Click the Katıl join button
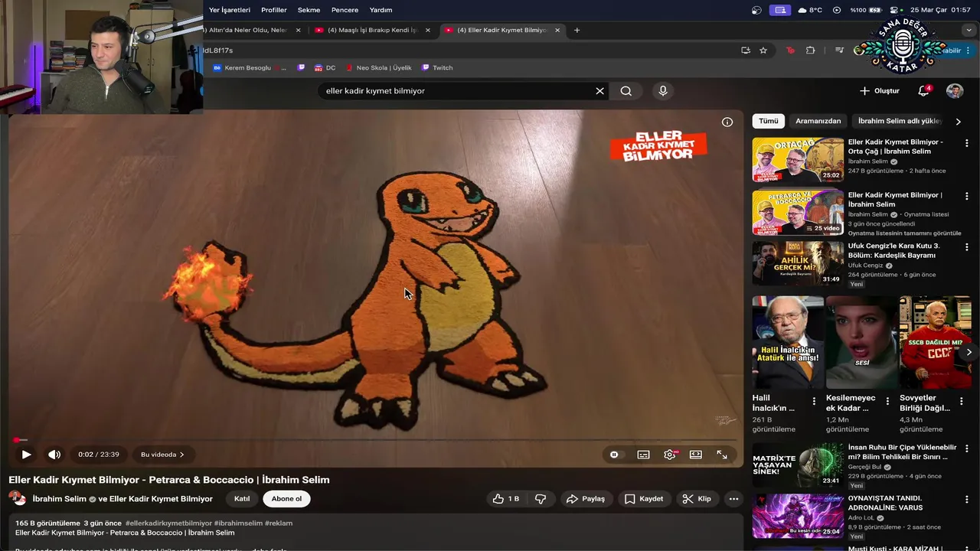 click(x=242, y=499)
